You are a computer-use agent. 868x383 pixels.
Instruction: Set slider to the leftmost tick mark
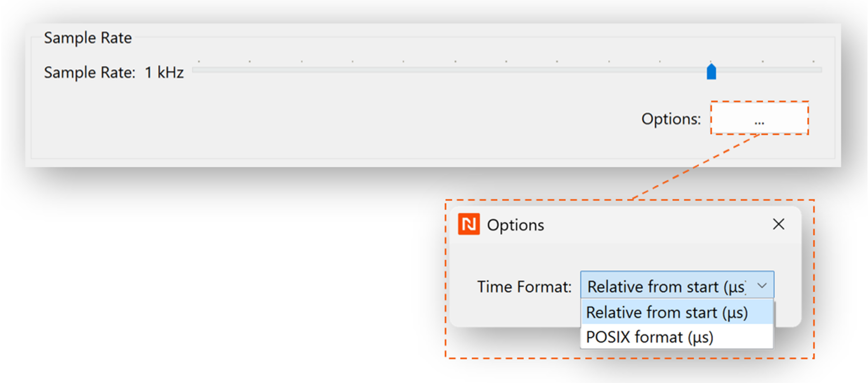point(199,70)
